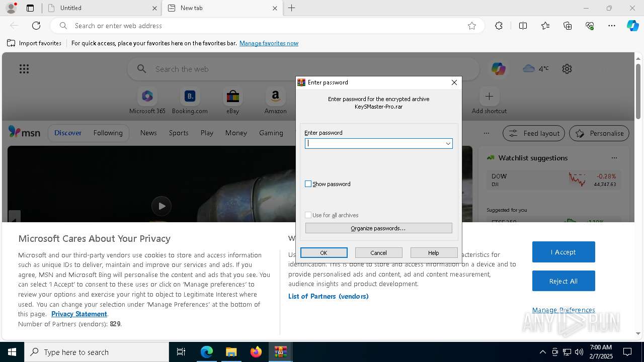
Task: Open the weather 4°C widget
Action: coord(536,68)
